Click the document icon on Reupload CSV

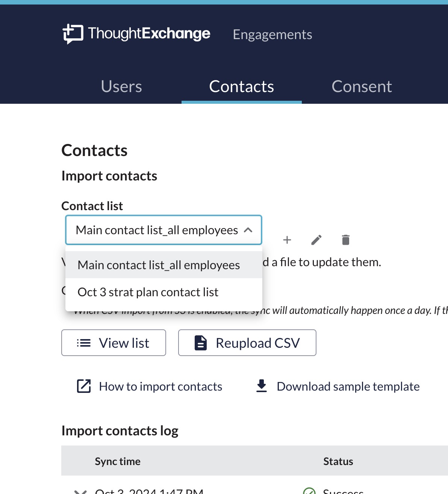pos(201,343)
